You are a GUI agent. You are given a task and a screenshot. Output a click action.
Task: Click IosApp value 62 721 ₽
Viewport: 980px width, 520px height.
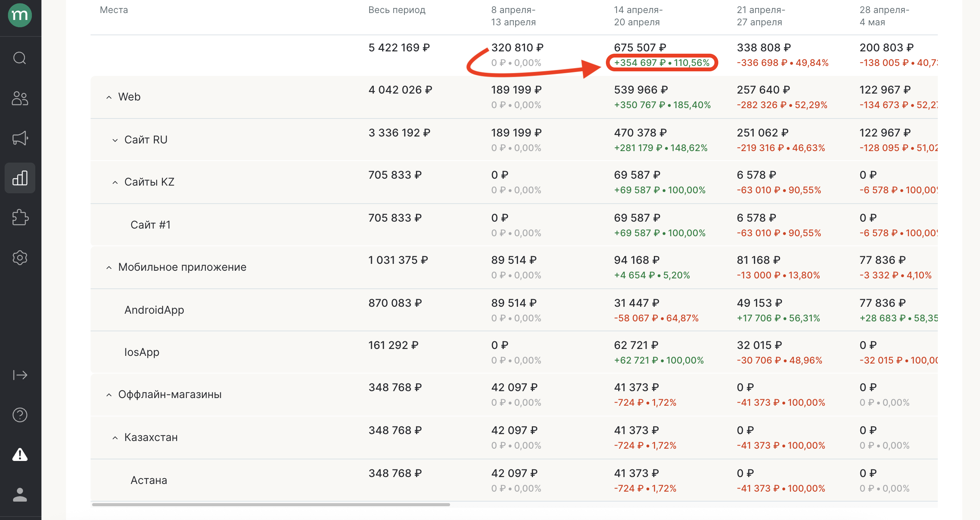coord(636,345)
